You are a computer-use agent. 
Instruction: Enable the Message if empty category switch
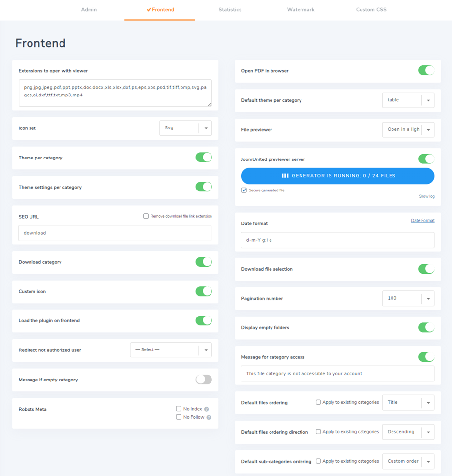point(204,380)
